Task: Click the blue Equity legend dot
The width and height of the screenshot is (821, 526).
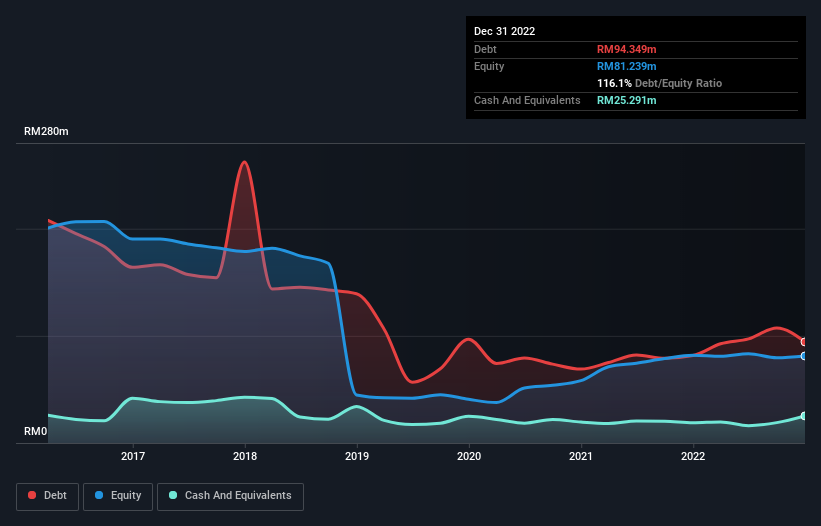Action: [x=99, y=495]
